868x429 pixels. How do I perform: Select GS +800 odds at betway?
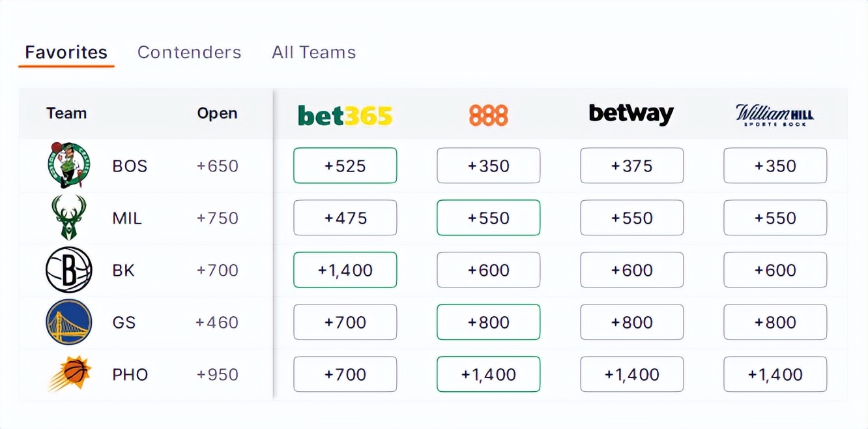click(x=631, y=322)
